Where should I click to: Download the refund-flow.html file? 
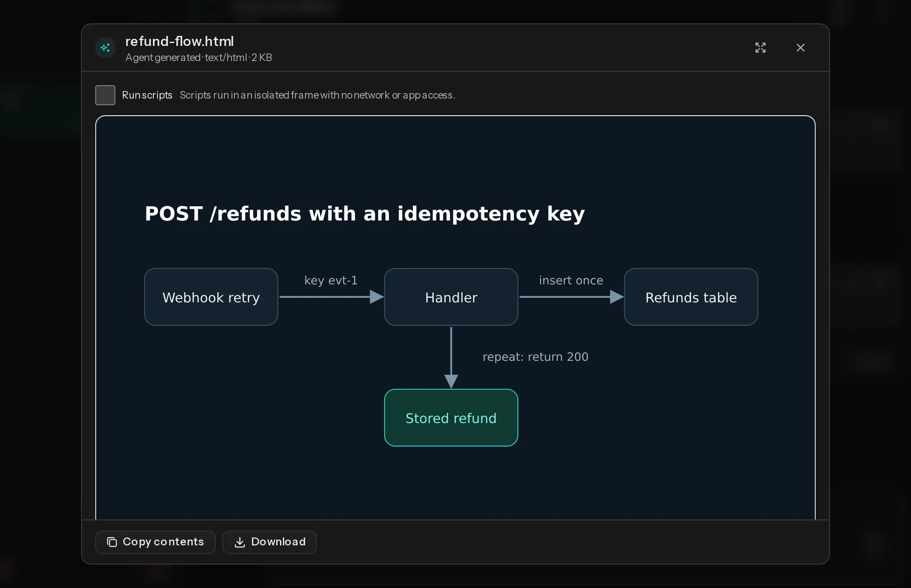(x=269, y=542)
